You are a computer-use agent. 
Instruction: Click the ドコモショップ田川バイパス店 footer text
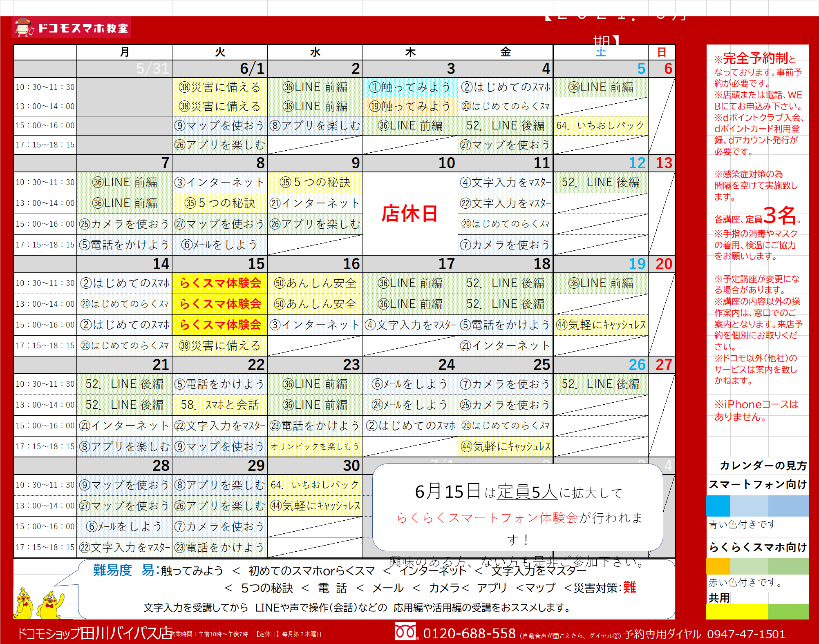point(95,633)
